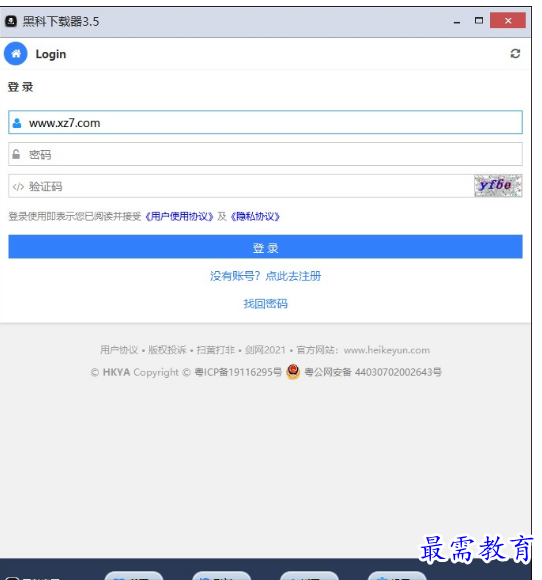542x580 pixels.
Task: Click the blue 登录 button
Action: pos(265,247)
